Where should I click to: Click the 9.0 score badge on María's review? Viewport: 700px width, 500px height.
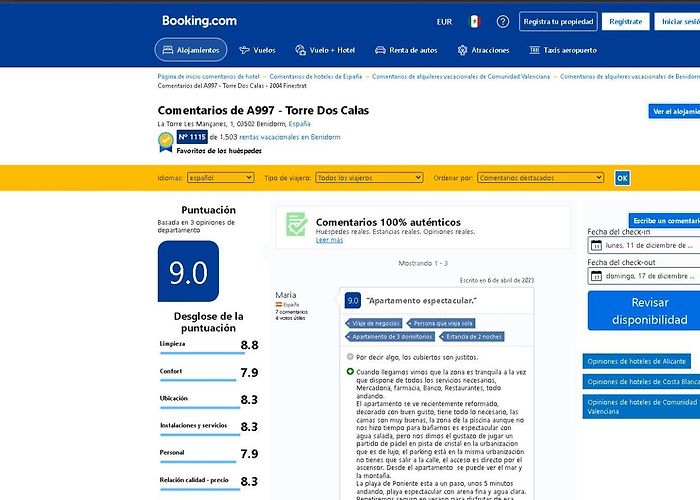(353, 301)
